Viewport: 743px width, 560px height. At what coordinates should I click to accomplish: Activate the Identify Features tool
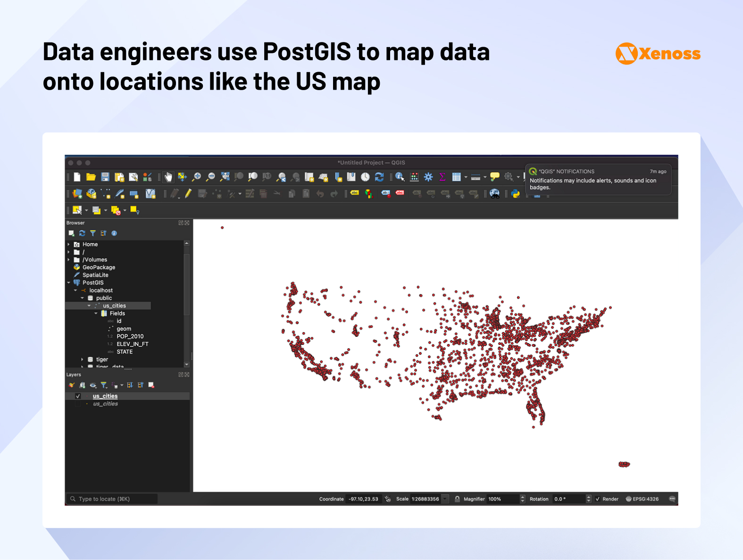click(400, 177)
